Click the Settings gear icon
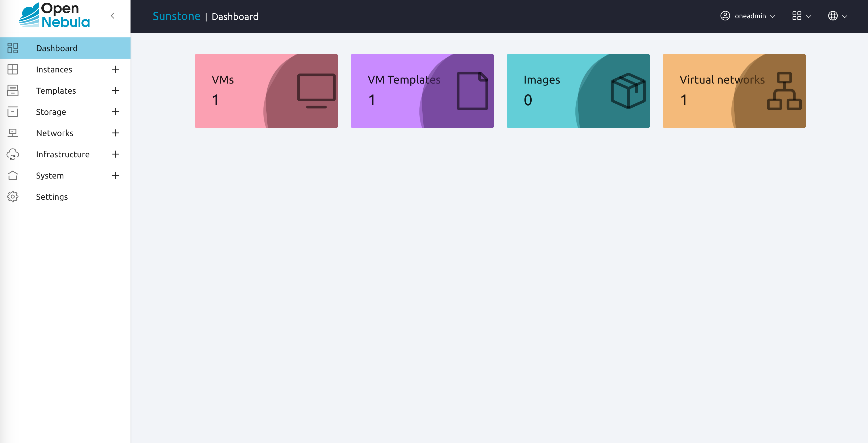This screenshot has height=443, width=868. tap(12, 197)
